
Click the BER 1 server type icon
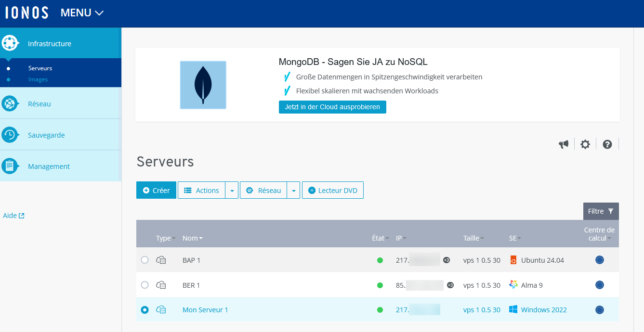pyautogui.click(x=161, y=285)
